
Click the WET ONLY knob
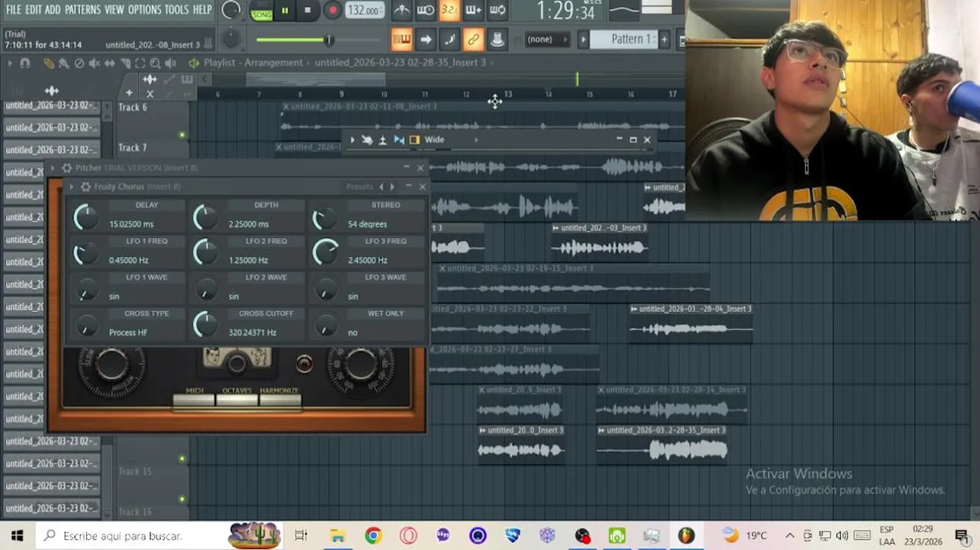coord(326,326)
